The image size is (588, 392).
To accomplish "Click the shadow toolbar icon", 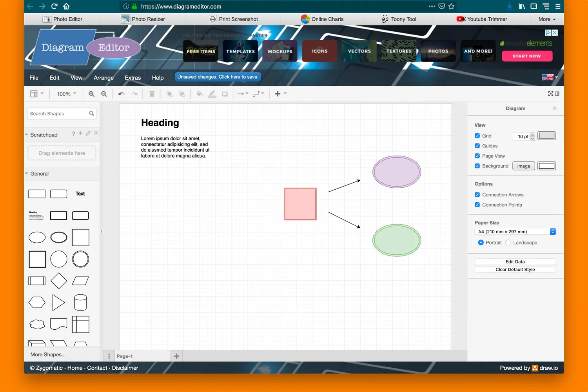I will click(x=225, y=94).
